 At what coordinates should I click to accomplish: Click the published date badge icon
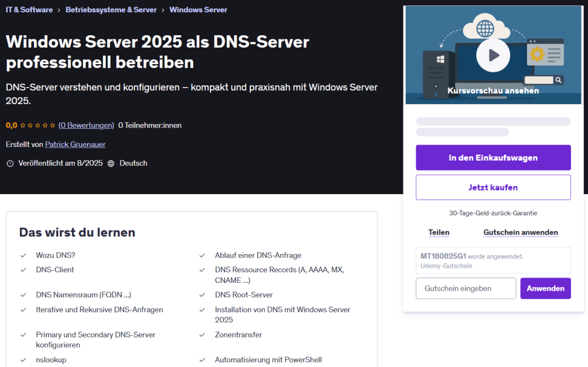click(9, 164)
